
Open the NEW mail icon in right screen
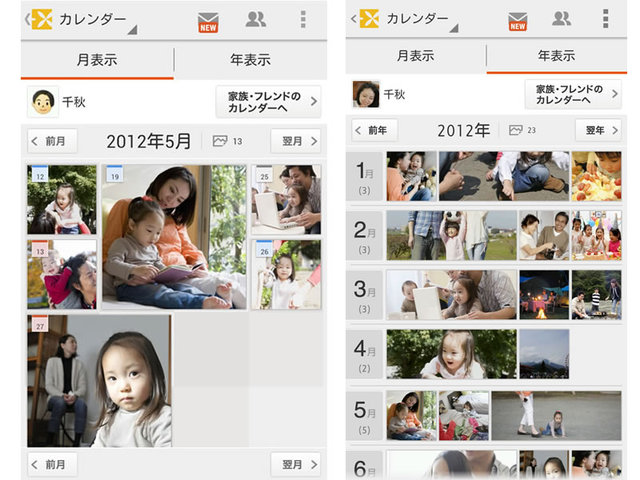pos(518,21)
